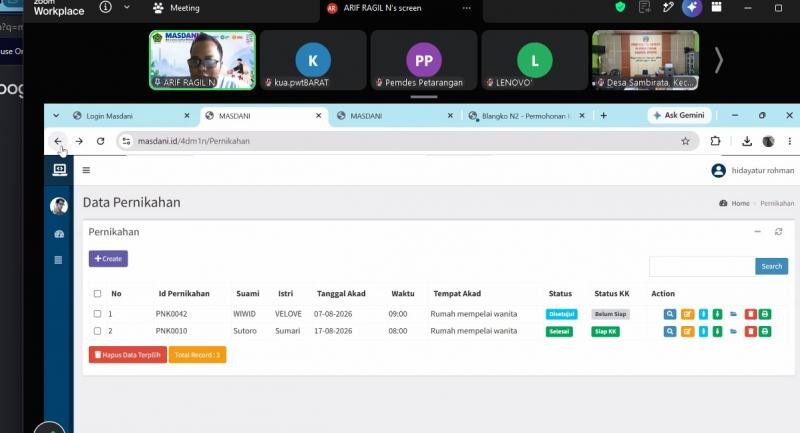Viewport: 800px width, 433px height.
Task: Open Zoom meeting info icon
Action: coord(105,7)
